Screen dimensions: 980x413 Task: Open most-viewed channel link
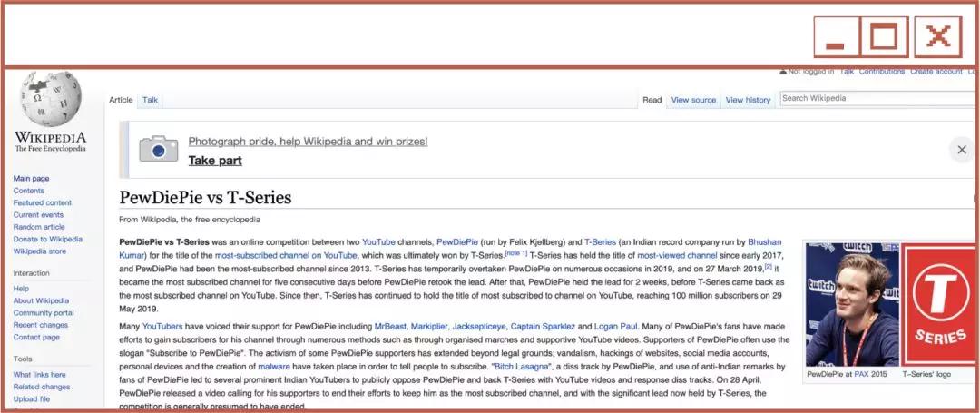coord(677,255)
